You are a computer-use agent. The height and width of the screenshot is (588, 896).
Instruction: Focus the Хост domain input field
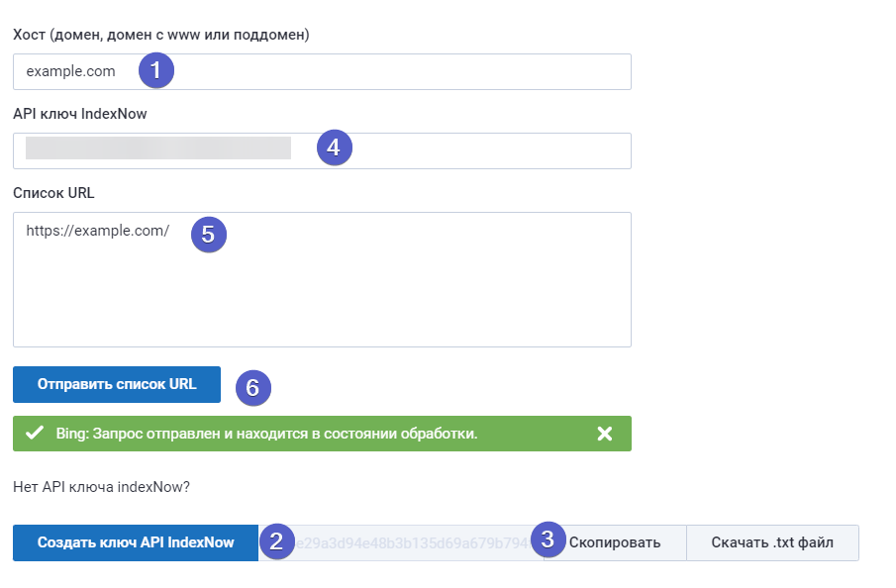pyautogui.click(x=323, y=71)
